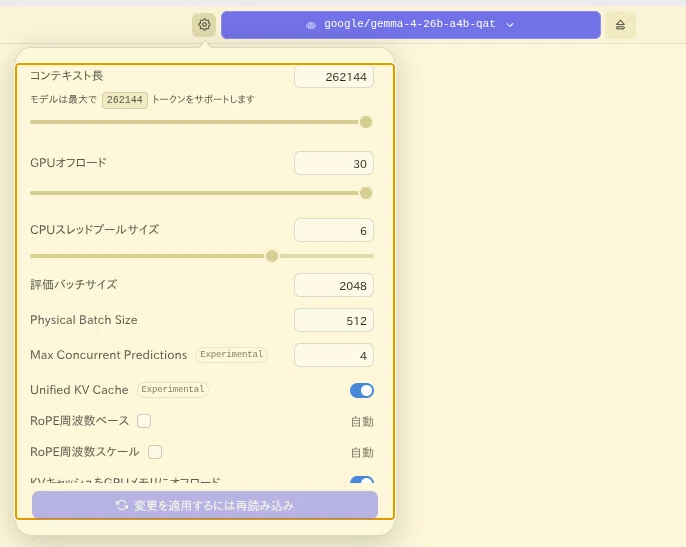
Task: Click the Experimental badge beside Unified KV Cache
Action: tap(173, 389)
